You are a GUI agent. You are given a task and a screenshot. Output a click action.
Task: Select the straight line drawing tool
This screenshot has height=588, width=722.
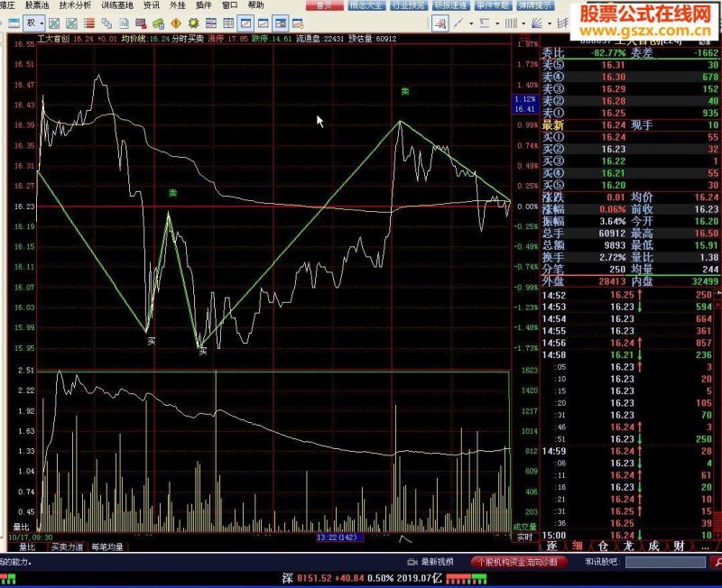pos(458,23)
